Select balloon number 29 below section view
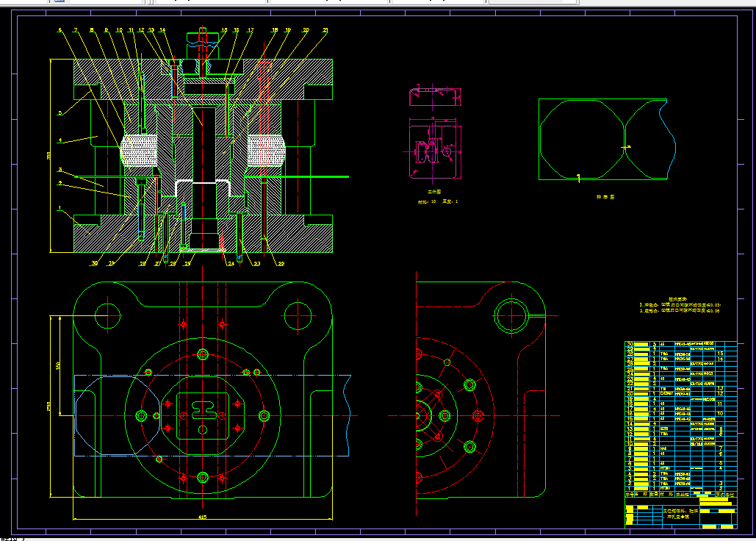 point(112,263)
